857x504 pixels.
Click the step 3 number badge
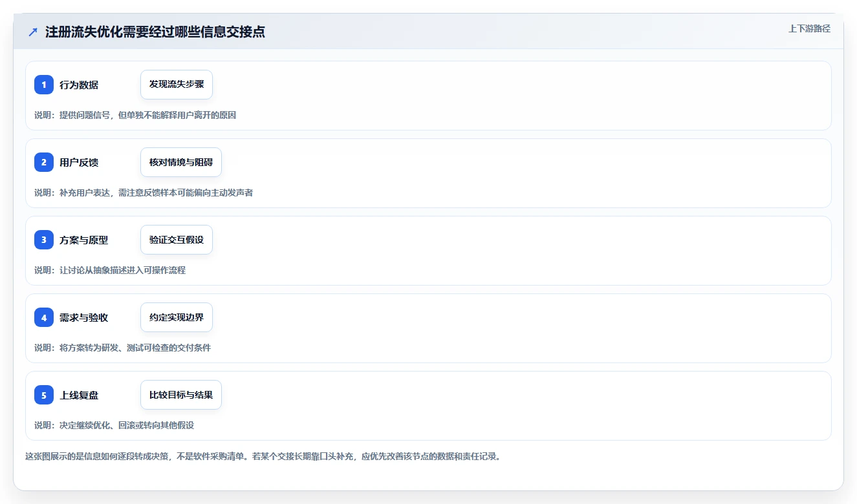44,240
